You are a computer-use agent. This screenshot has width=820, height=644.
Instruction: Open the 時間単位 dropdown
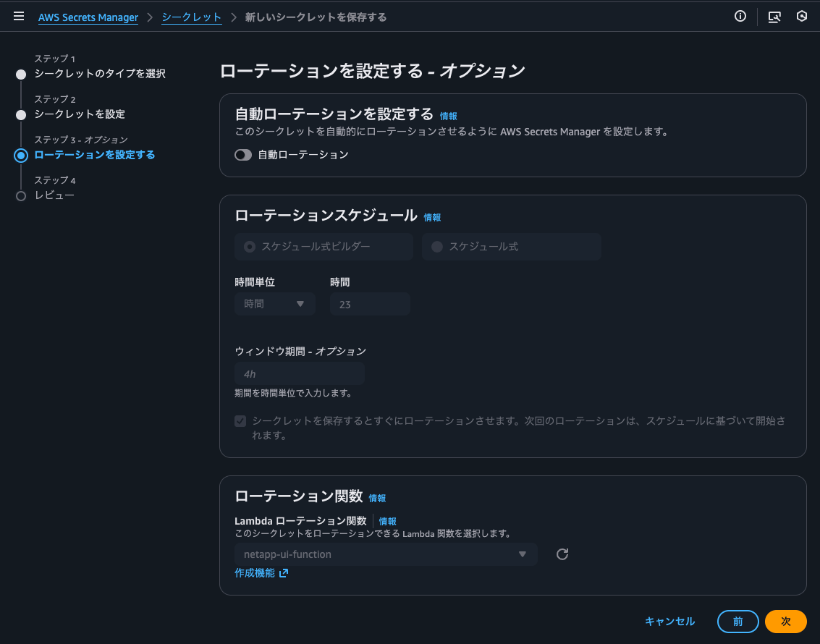(x=274, y=304)
